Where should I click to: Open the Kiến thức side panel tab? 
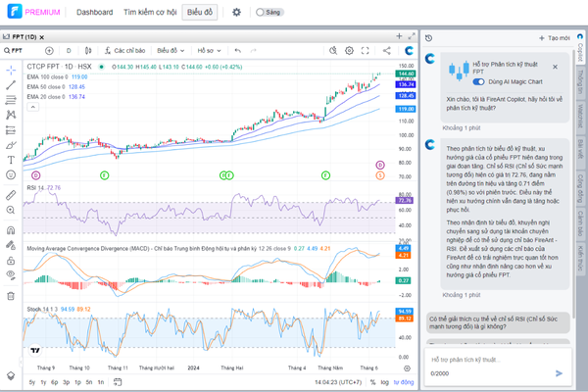(x=580, y=259)
